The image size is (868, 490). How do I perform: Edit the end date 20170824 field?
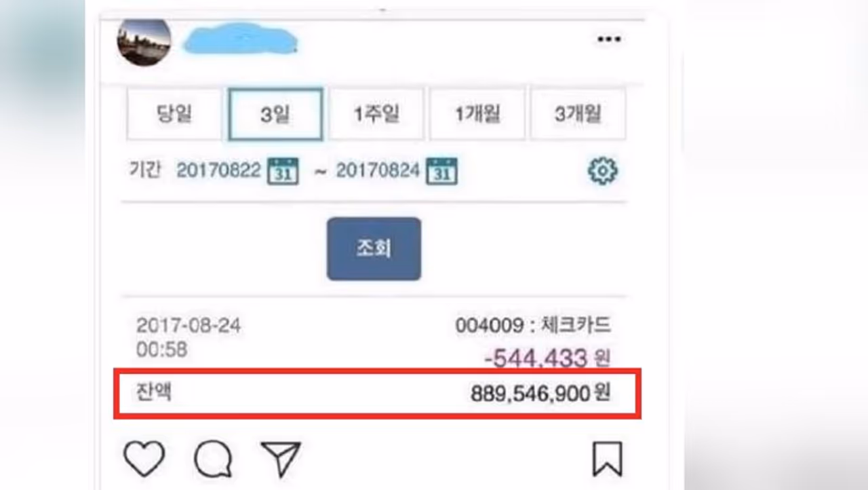378,170
